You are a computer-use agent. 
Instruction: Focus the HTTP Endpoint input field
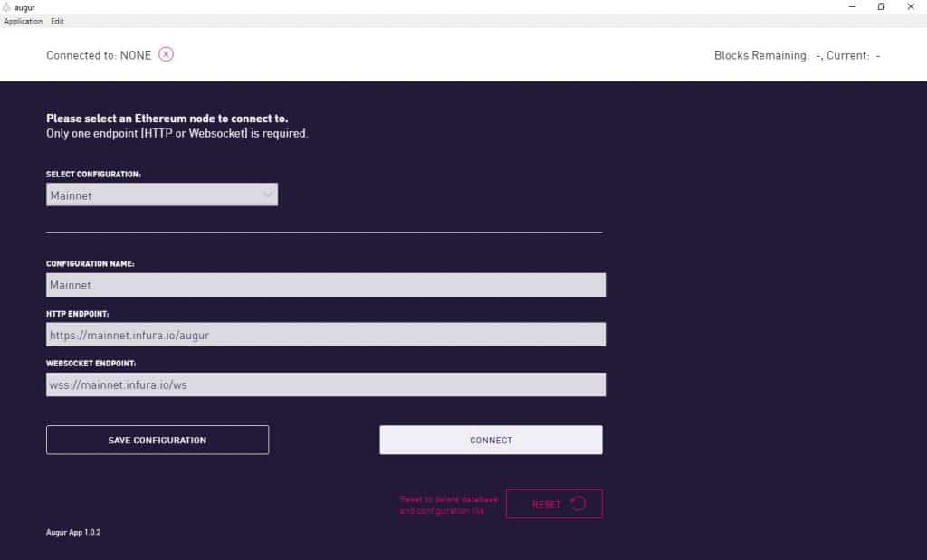pos(326,335)
